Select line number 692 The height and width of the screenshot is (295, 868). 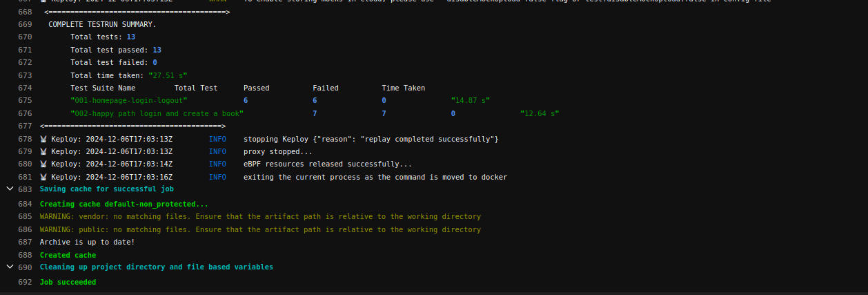pos(26,283)
